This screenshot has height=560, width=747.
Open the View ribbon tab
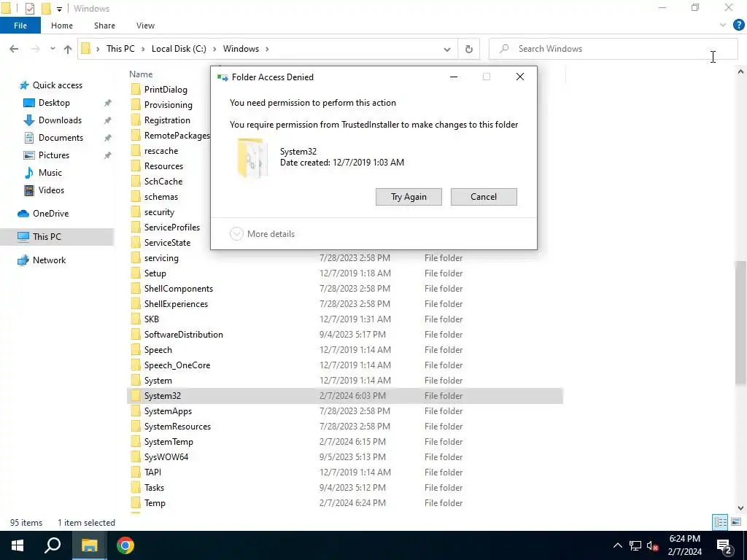point(145,26)
